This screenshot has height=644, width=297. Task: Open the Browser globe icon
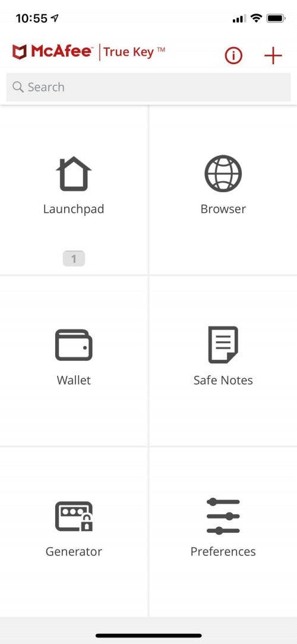(223, 174)
